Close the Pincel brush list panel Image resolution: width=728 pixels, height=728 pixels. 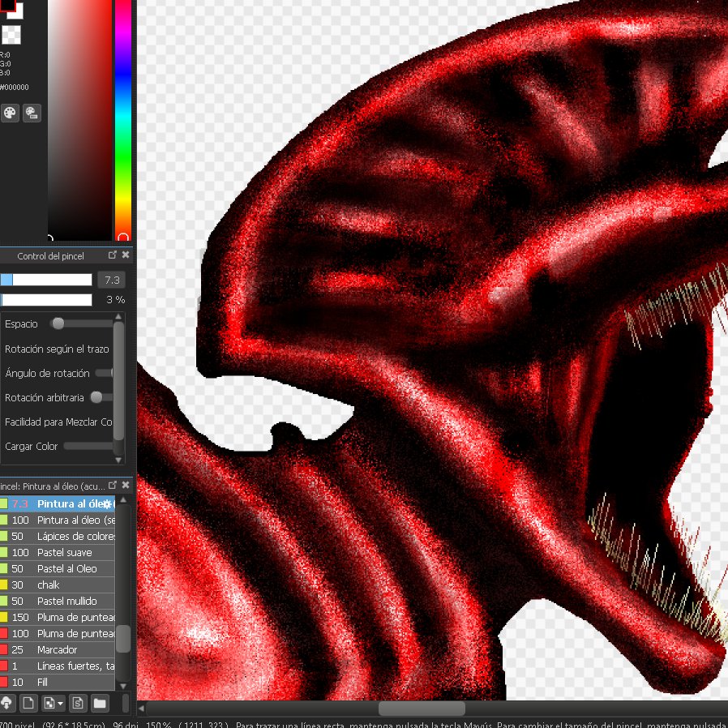126,485
